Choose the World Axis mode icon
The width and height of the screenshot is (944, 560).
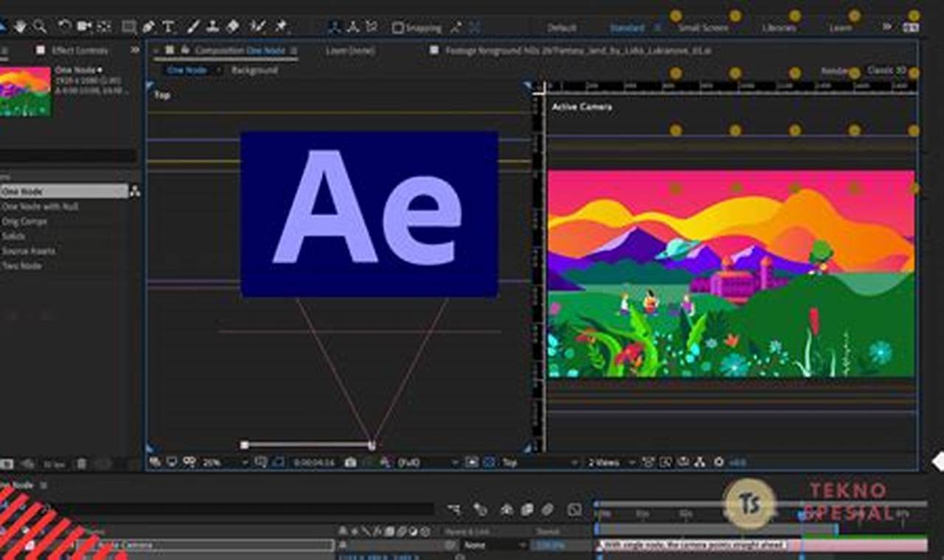(353, 27)
